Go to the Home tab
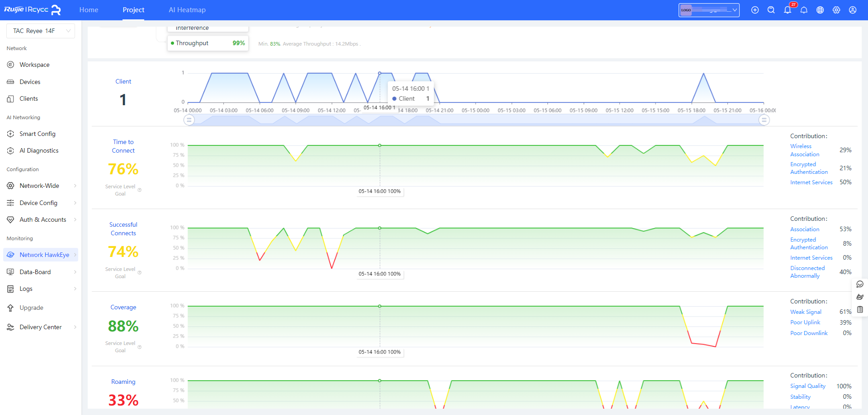The image size is (868, 415). [x=89, y=10]
